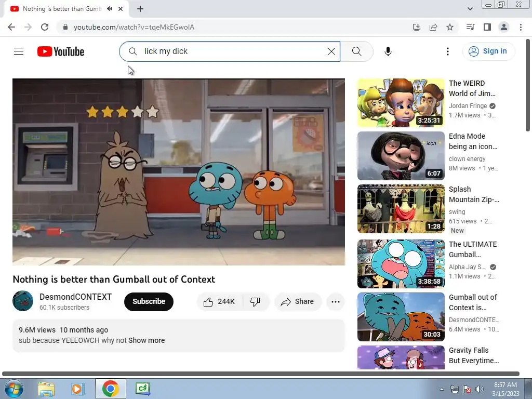This screenshot has height=399, width=532.
Task: Click the address bar URL
Action: point(134,27)
